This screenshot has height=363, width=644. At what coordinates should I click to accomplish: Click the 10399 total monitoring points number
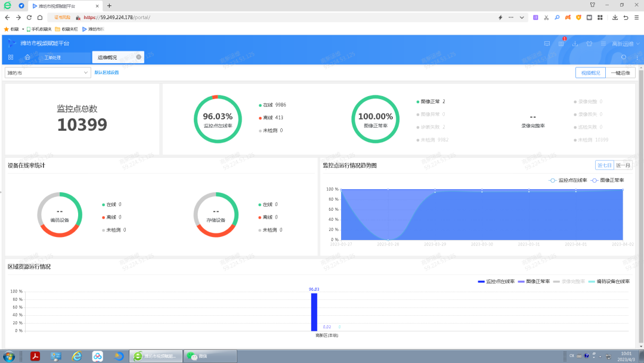(82, 125)
